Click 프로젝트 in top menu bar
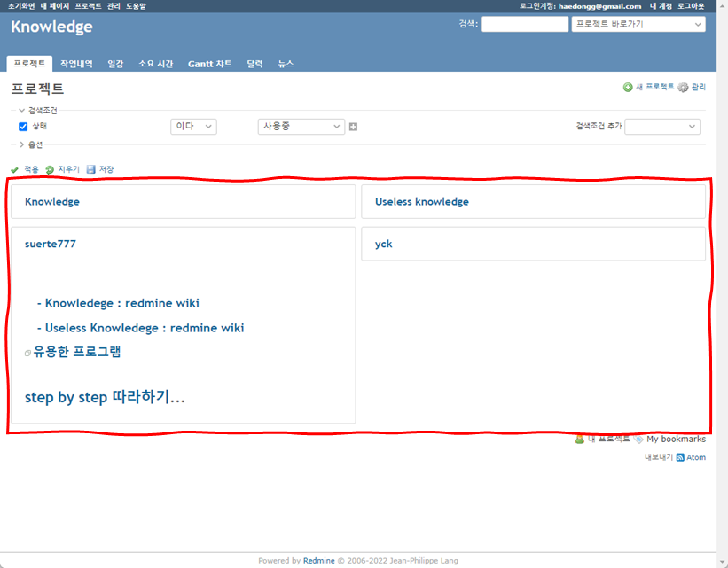 88,6
